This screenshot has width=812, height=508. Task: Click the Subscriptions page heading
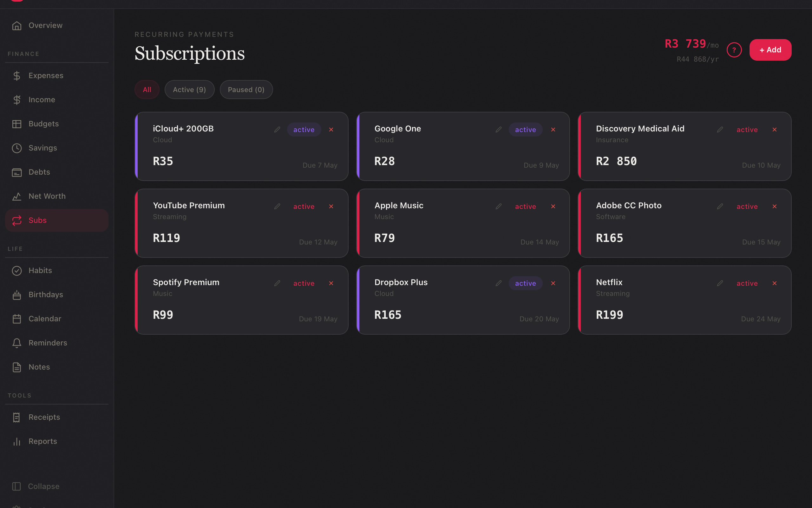pyautogui.click(x=190, y=53)
